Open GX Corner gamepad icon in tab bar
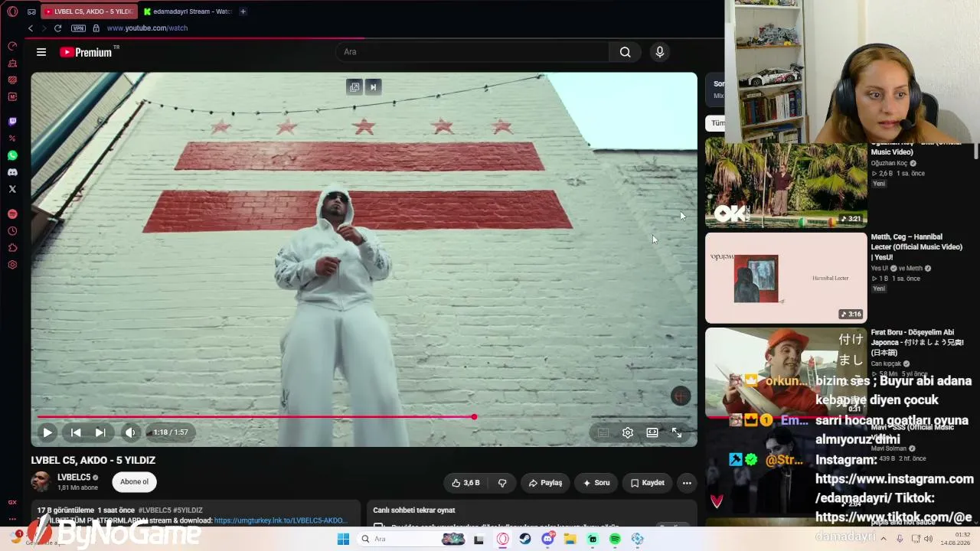 coord(31,11)
